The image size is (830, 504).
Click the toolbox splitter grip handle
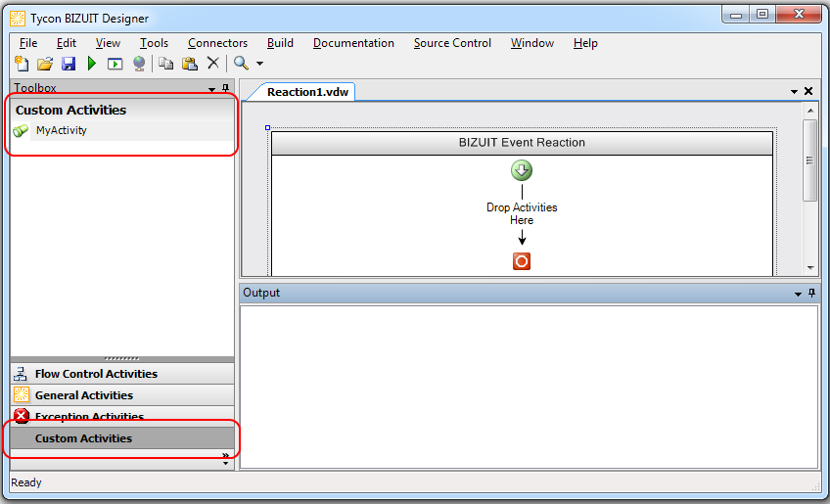pos(122,359)
